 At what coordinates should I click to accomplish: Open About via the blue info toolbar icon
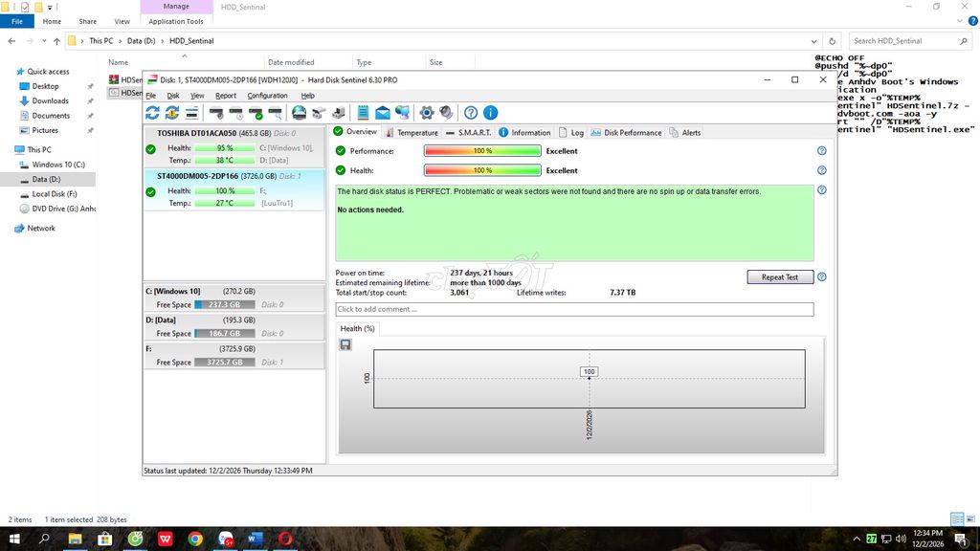click(491, 113)
